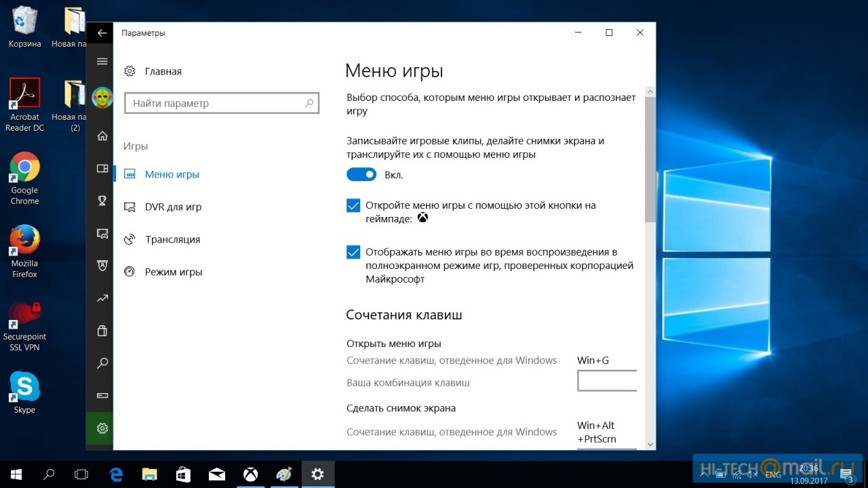Open Microsoft Store from taskbar
The height and width of the screenshot is (488, 868).
pos(183,474)
